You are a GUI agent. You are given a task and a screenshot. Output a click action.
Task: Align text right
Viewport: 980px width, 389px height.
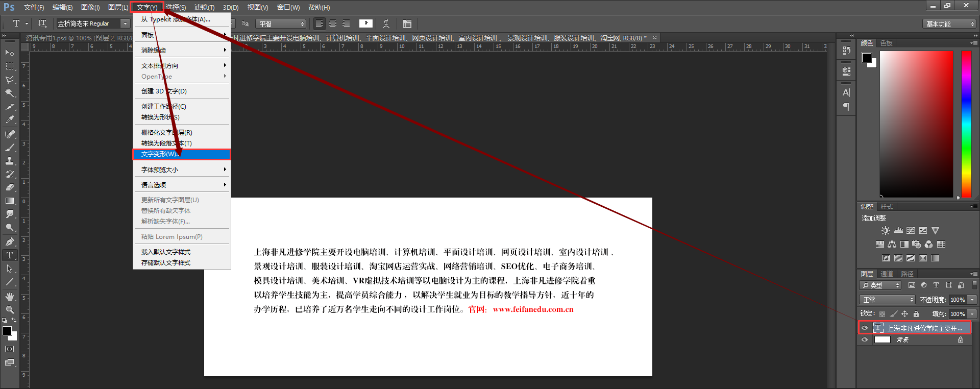tap(346, 23)
